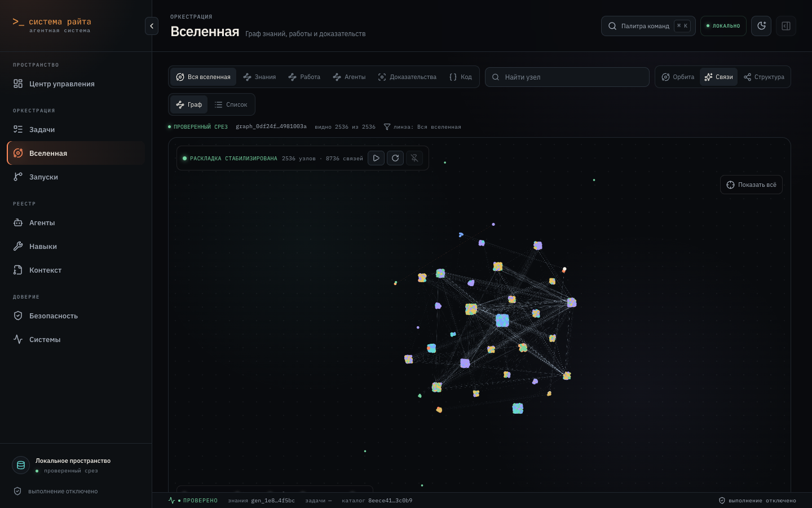
Task: Toggle the pin-off icon in layout bar
Action: tap(414, 158)
